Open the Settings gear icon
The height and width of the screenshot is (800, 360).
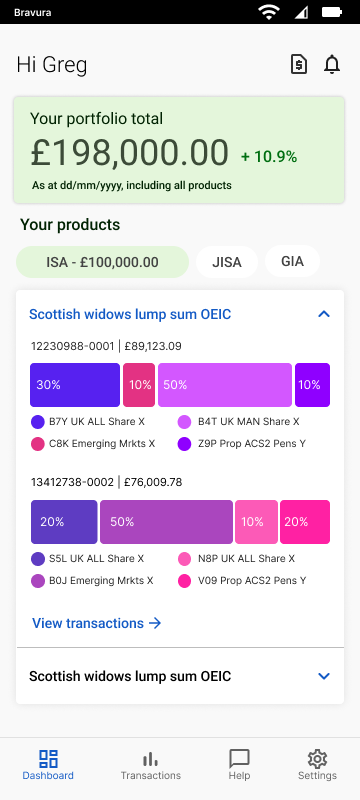(317, 759)
